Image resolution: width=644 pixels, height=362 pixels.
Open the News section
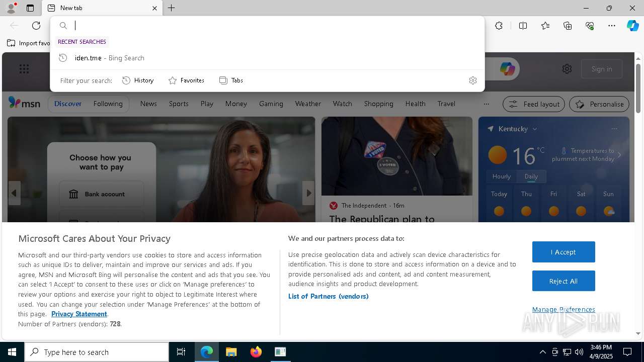tap(148, 104)
